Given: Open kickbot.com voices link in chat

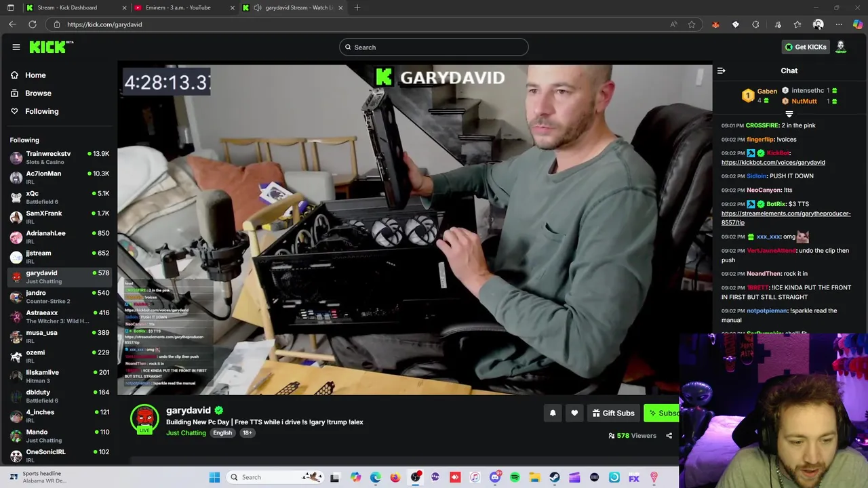Looking at the screenshot, I should pyautogui.click(x=773, y=163).
